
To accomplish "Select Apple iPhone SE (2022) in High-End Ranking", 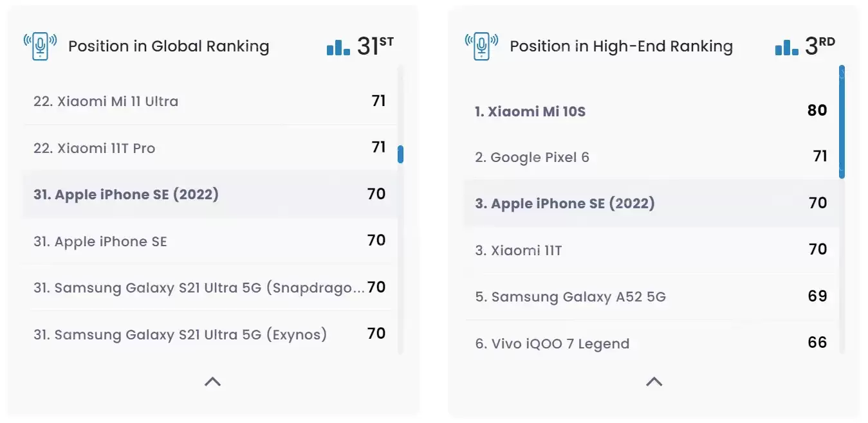I will click(565, 204).
